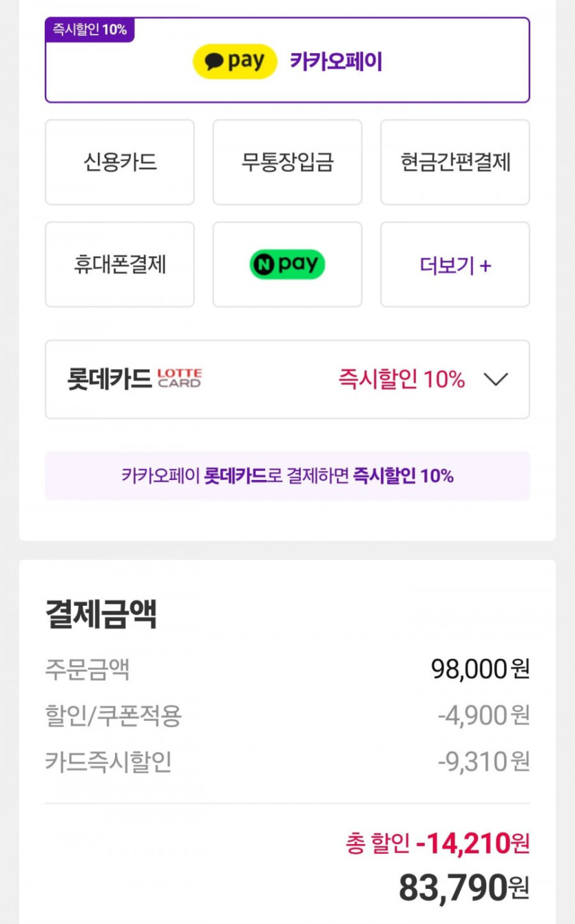This screenshot has width=575, height=924.
Task: Select 휴대폰결제 payment option
Action: [x=120, y=264]
